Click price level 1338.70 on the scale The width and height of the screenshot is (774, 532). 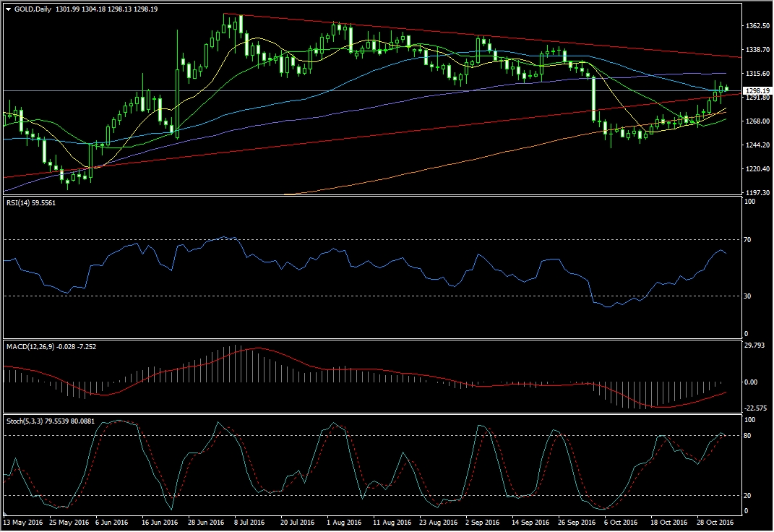tap(757, 49)
